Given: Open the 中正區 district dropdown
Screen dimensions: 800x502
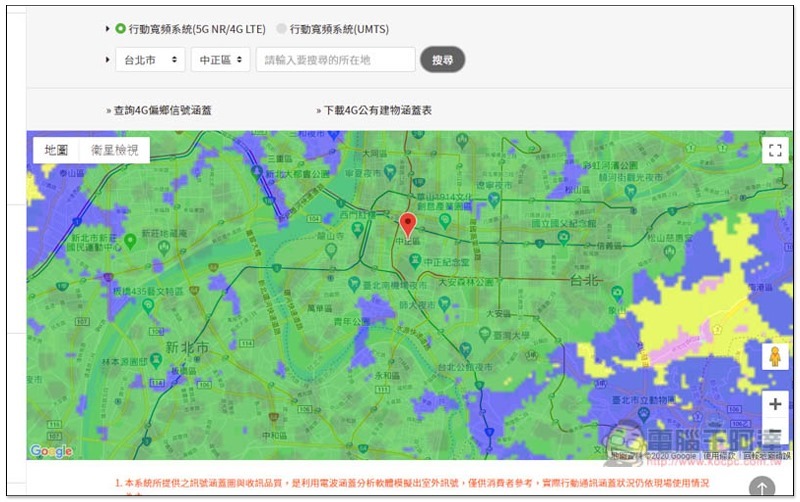Looking at the screenshot, I should [220, 60].
